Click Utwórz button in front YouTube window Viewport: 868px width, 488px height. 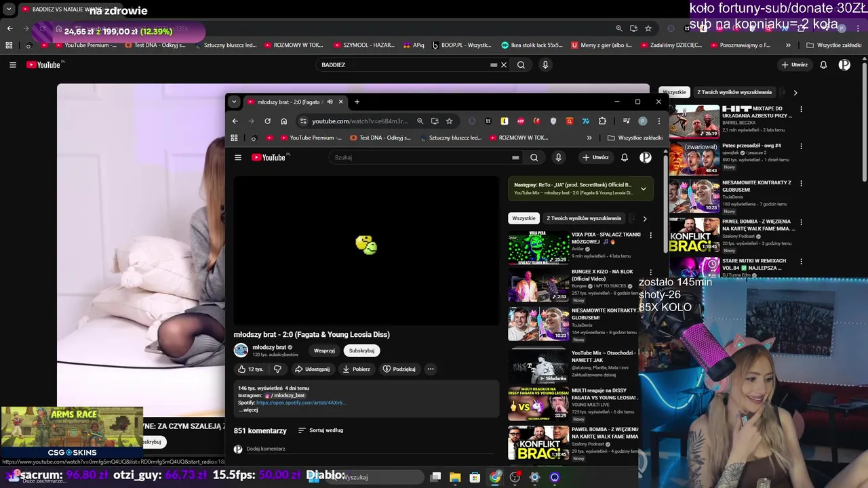(596, 157)
